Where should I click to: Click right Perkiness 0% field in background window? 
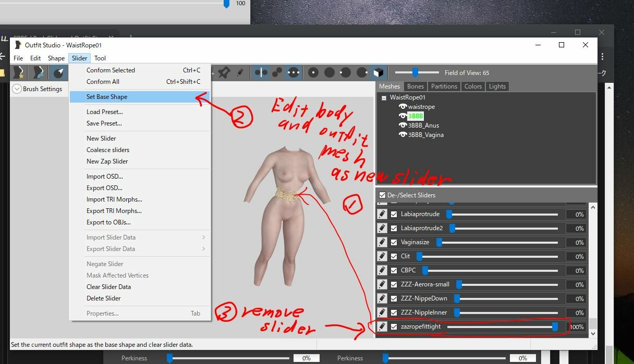[522, 358]
